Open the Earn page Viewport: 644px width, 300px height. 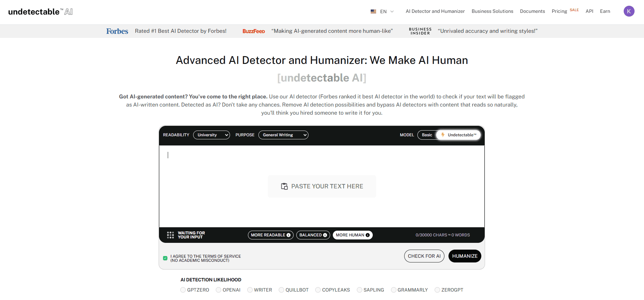pyautogui.click(x=605, y=11)
